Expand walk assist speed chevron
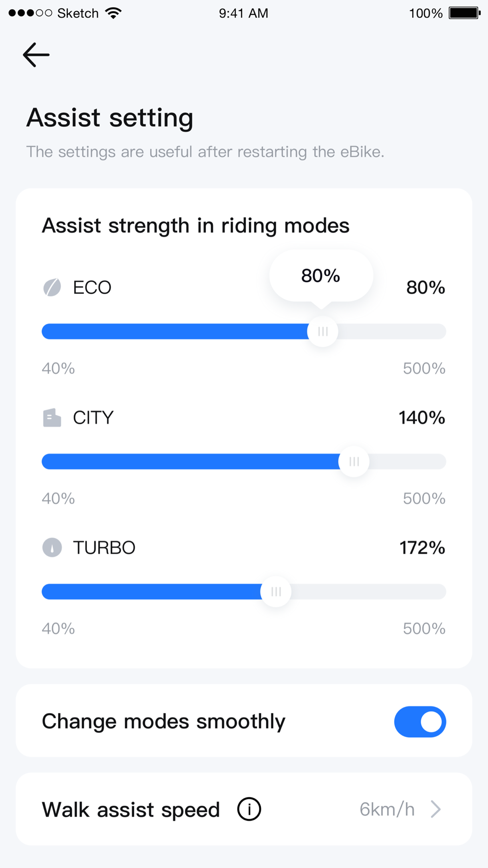 click(436, 809)
